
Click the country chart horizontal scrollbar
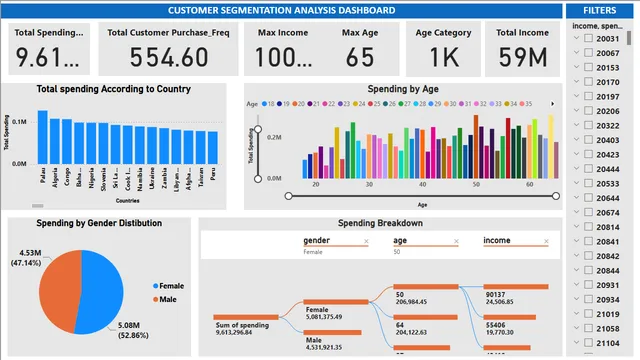[38, 206]
